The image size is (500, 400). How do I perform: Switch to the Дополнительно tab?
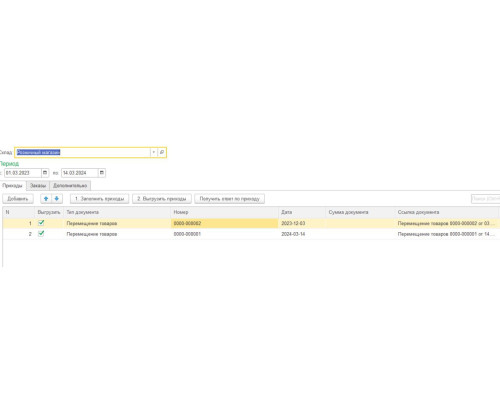pos(70,185)
